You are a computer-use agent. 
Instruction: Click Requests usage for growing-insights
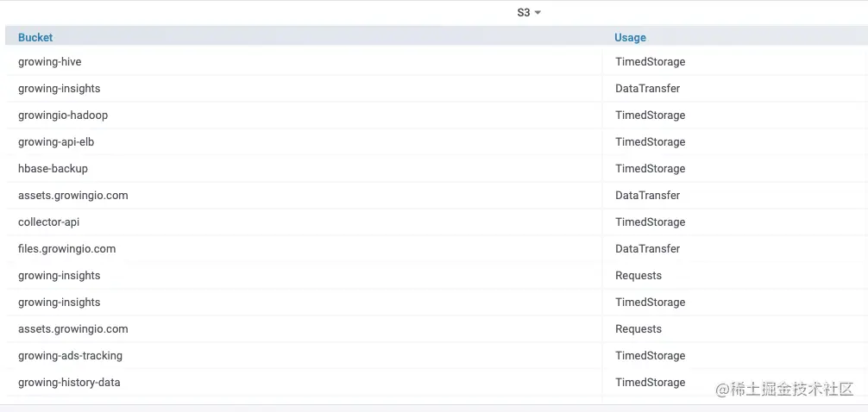[x=638, y=276]
